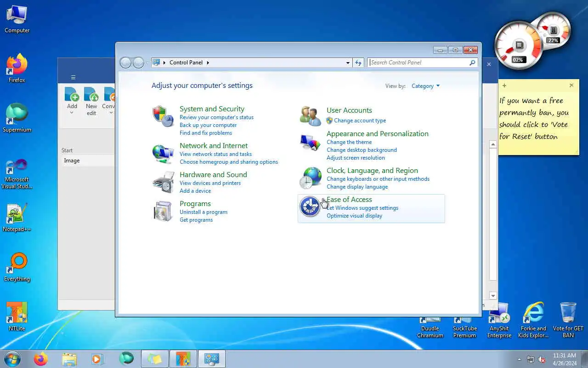Open media player from the taskbar
Screen dimensions: 588x368
(97, 359)
